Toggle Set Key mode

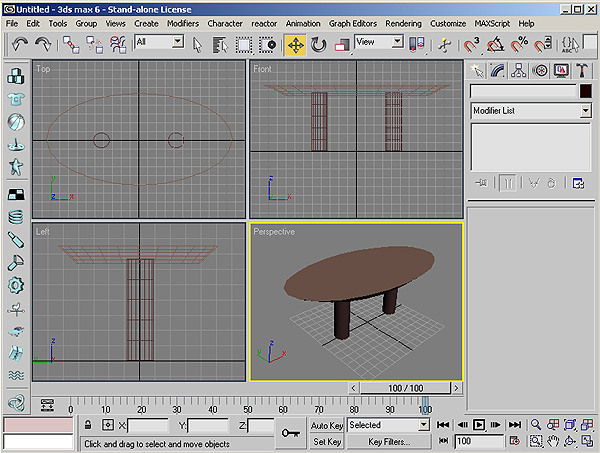click(327, 441)
